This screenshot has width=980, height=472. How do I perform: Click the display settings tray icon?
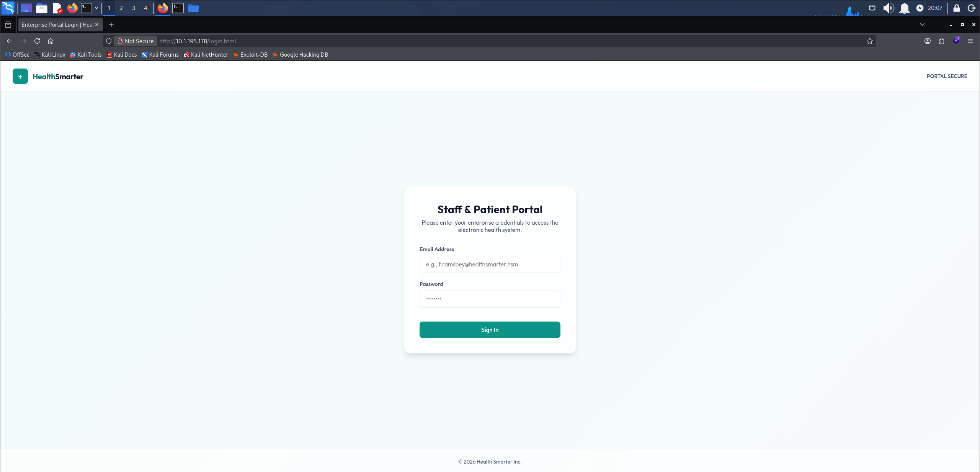click(872, 8)
